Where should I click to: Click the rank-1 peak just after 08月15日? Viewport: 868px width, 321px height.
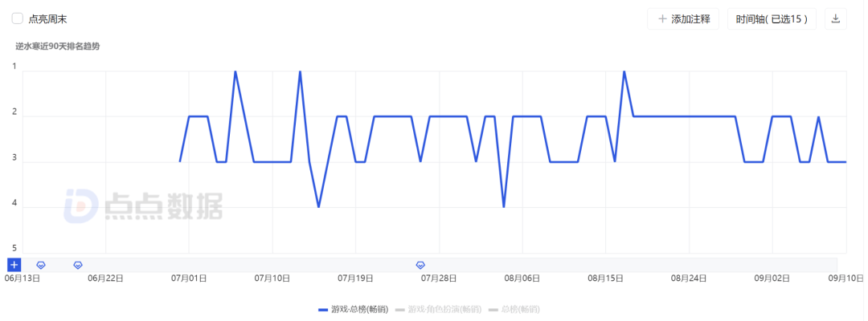624,71
